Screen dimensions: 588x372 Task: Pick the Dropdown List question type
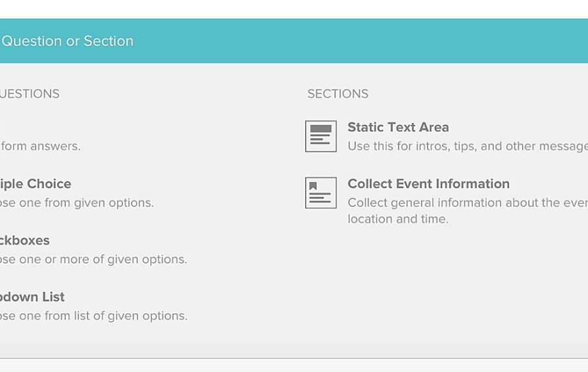point(33,297)
